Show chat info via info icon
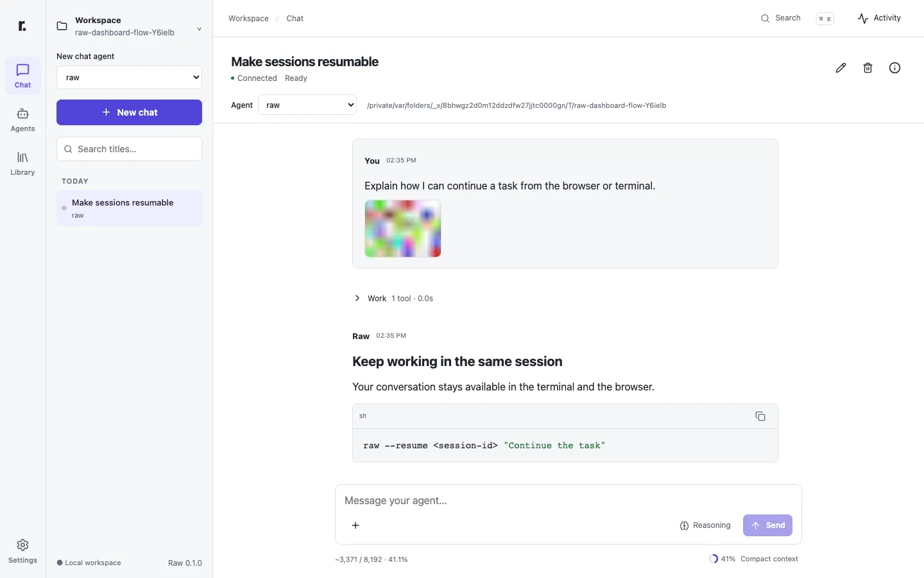Viewport: 924px width, 578px height. coord(894,68)
